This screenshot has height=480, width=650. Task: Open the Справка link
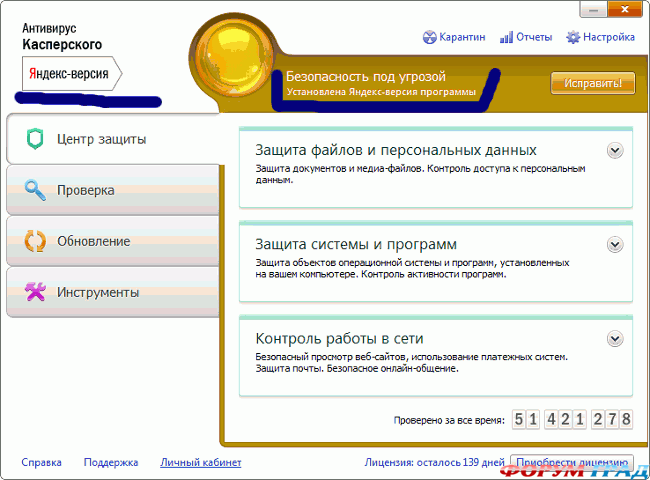pos(41,462)
